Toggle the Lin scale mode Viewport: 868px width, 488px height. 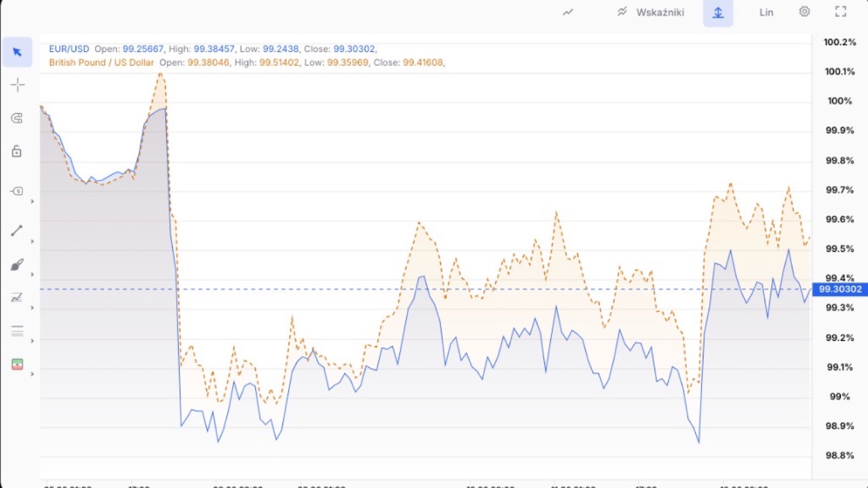coord(766,12)
